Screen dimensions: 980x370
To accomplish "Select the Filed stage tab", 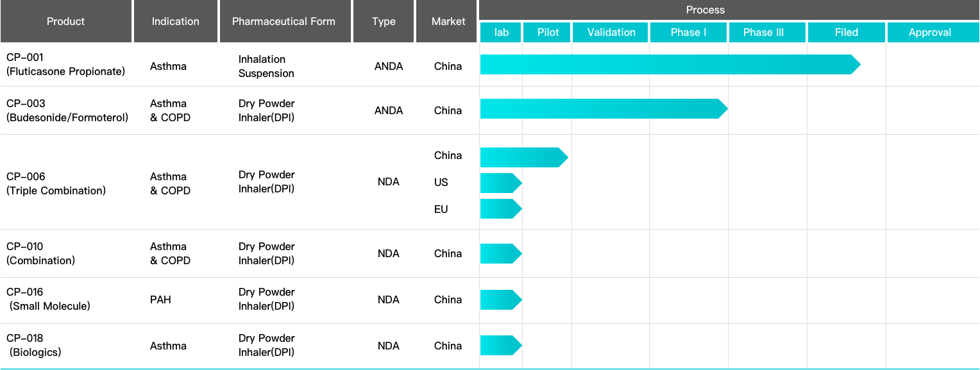I will pos(846,32).
